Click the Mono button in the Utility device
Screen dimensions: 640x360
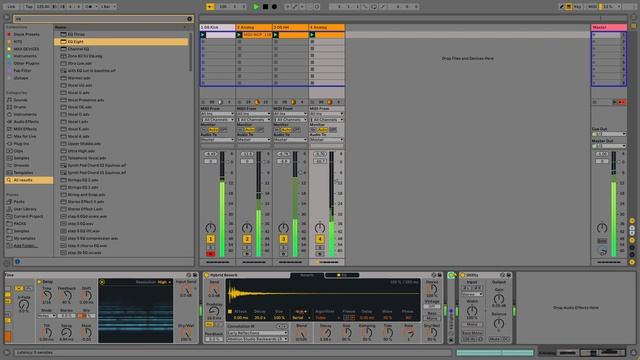(472, 324)
